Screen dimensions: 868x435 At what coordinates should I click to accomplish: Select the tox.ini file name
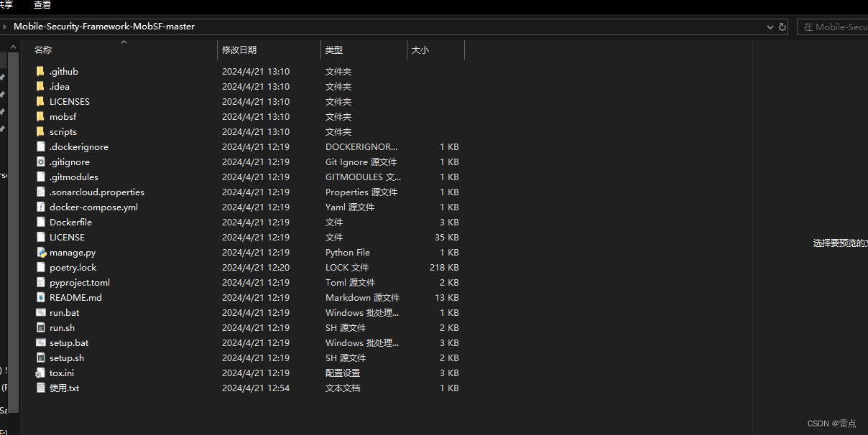click(62, 373)
